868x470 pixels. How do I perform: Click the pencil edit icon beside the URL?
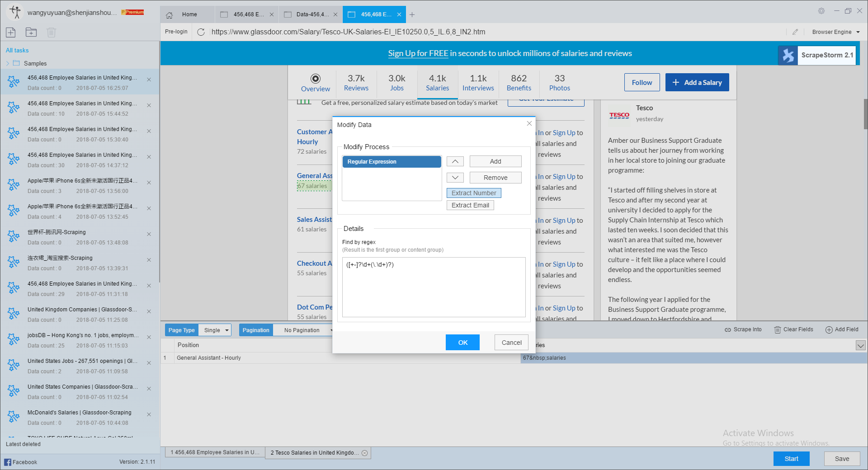click(795, 32)
